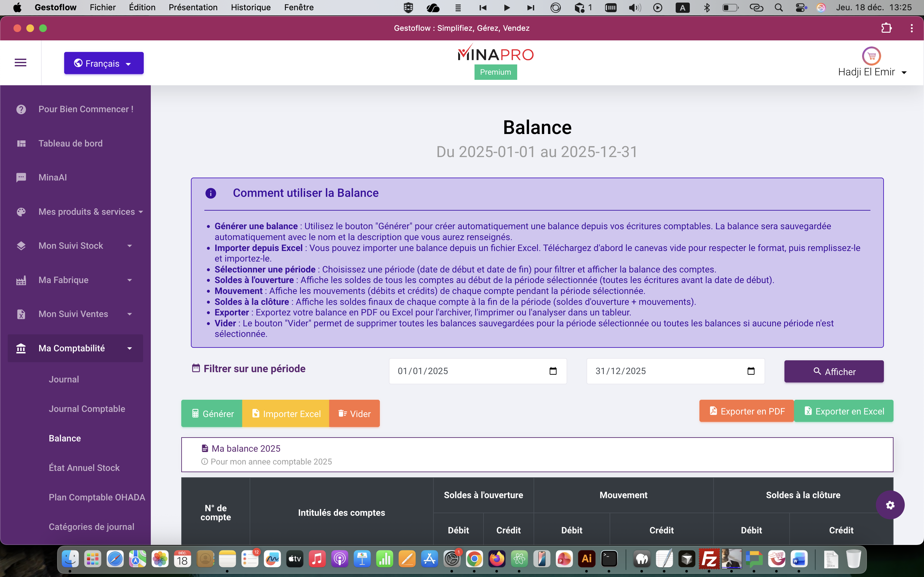Open the Historique menu in menu bar

click(x=251, y=7)
